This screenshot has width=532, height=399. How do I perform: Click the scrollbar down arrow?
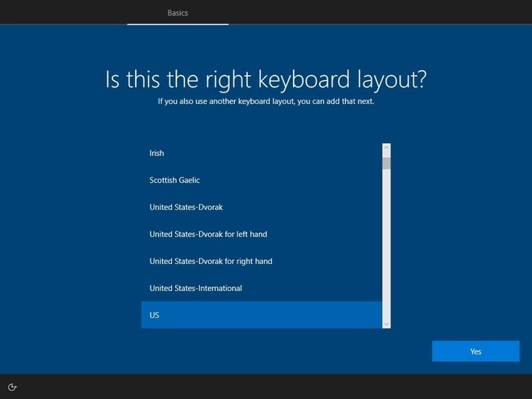(x=386, y=324)
